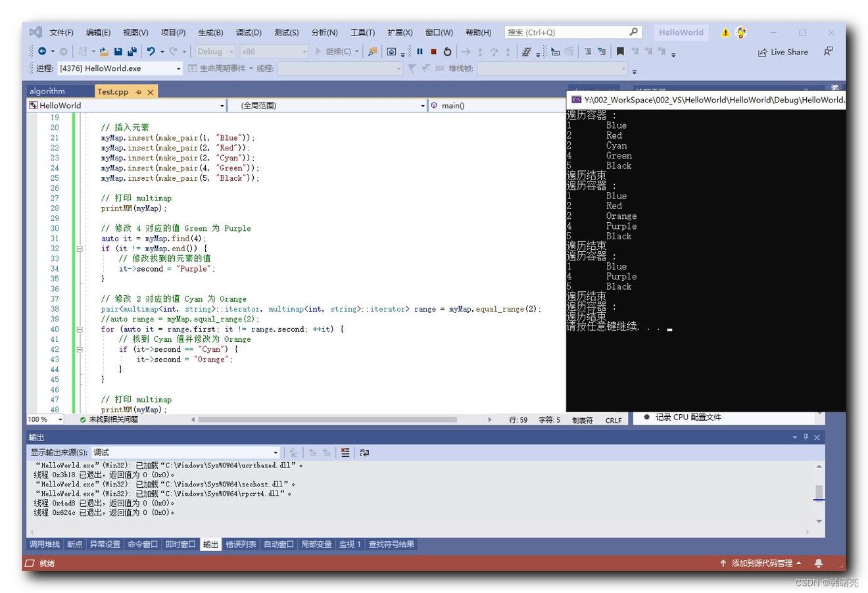Switch to the 断点 tab
The width and height of the screenshot is (868, 593).
tap(75, 544)
